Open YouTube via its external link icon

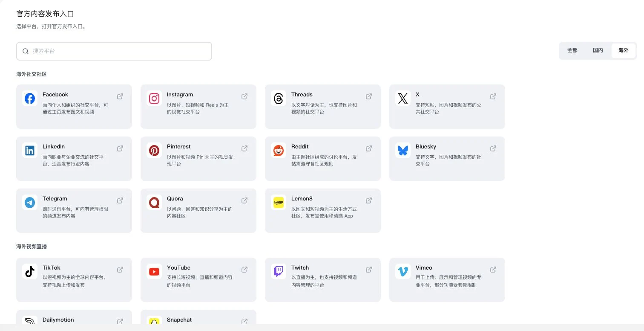coord(244,270)
